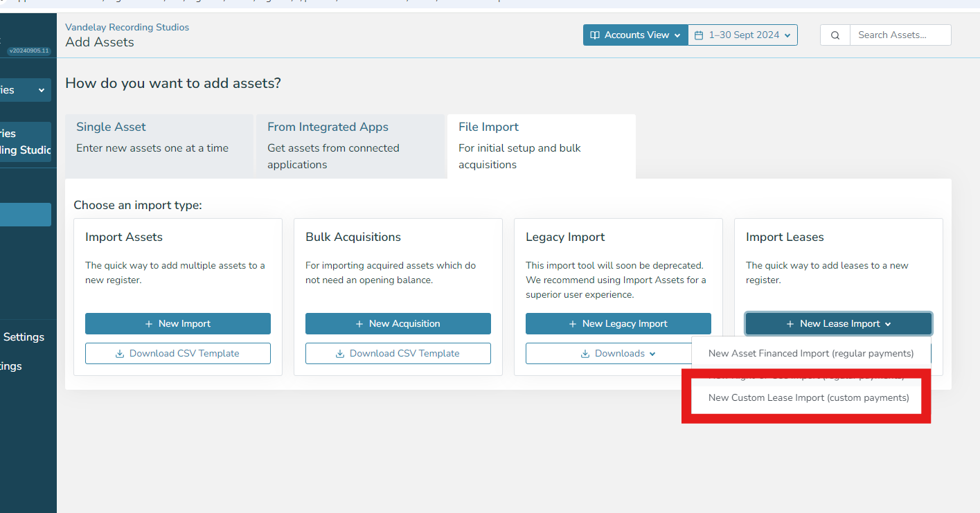Viewport: 980px width, 513px height.
Task: Click the Import Assets card heading
Action: 124,237
